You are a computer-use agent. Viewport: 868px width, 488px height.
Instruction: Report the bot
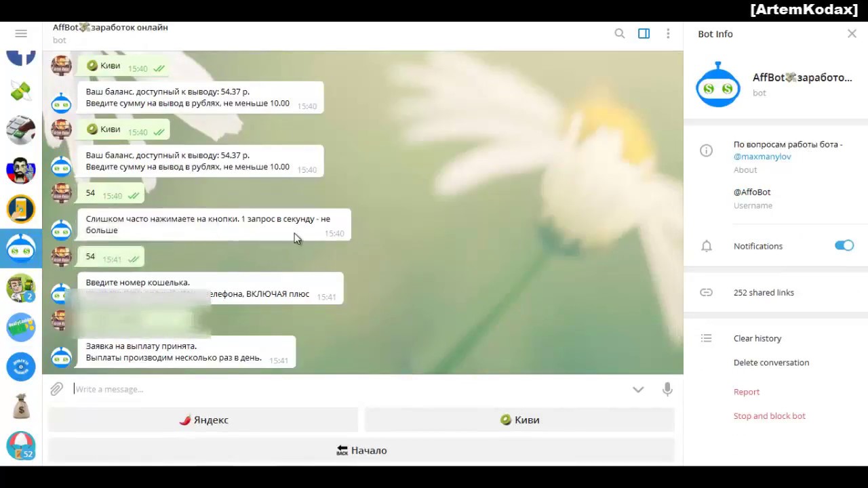[747, 392]
